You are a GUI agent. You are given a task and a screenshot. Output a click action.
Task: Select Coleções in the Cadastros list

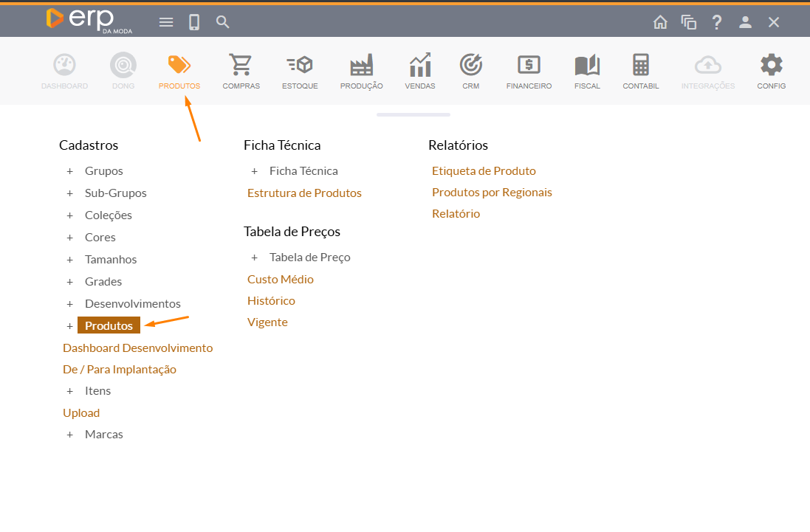pos(109,215)
